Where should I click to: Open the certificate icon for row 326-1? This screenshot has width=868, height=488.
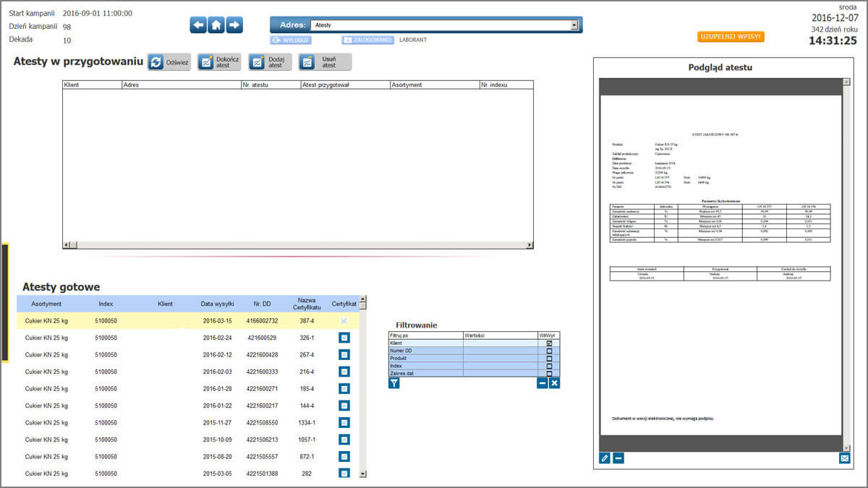[344, 338]
